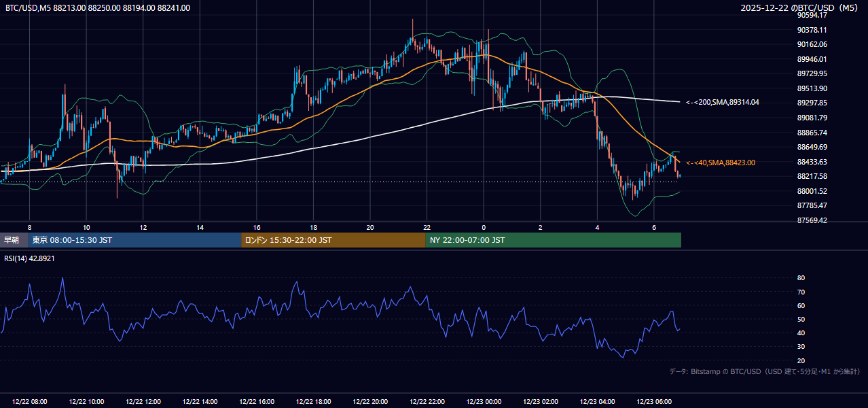
Task: Click price axis value 89081.79
Action: pos(812,118)
